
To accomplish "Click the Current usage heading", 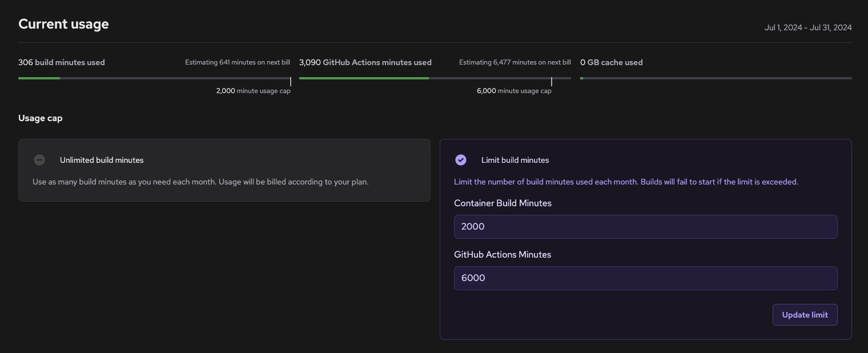I will [x=63, y=24].
